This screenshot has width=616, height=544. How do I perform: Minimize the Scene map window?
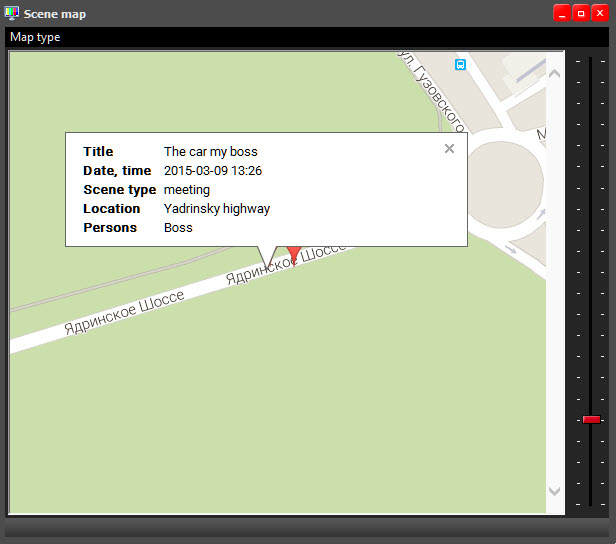562,13
